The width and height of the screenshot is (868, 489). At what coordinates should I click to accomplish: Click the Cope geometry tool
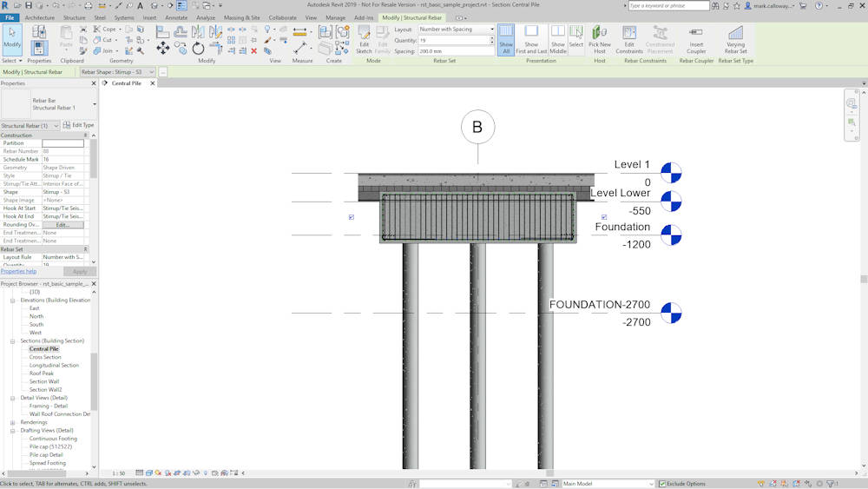click(x=105, y=29)
